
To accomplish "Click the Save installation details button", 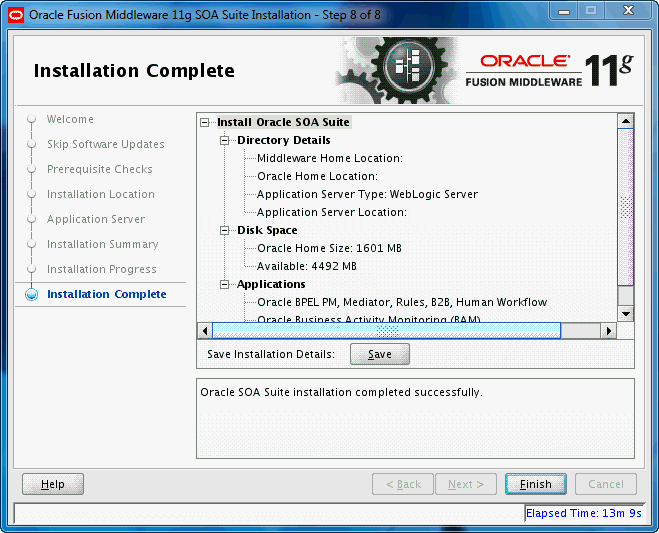I will (380, 354).
